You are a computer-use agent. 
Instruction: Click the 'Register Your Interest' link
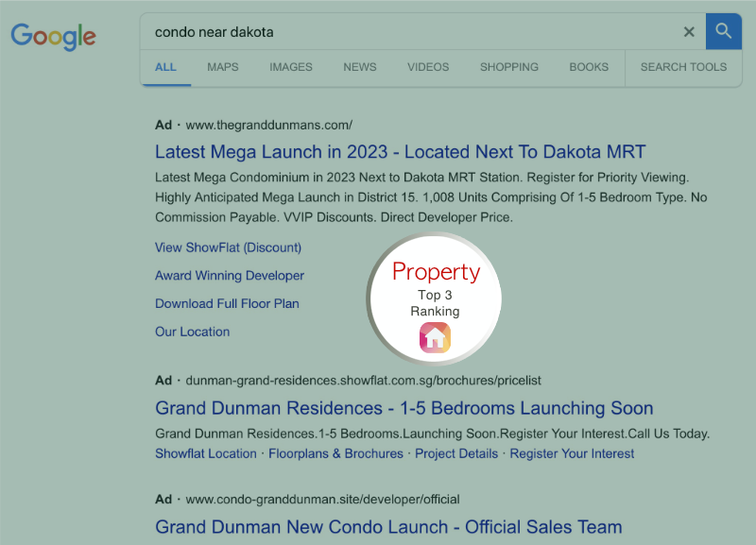click(x=572, y=454)
